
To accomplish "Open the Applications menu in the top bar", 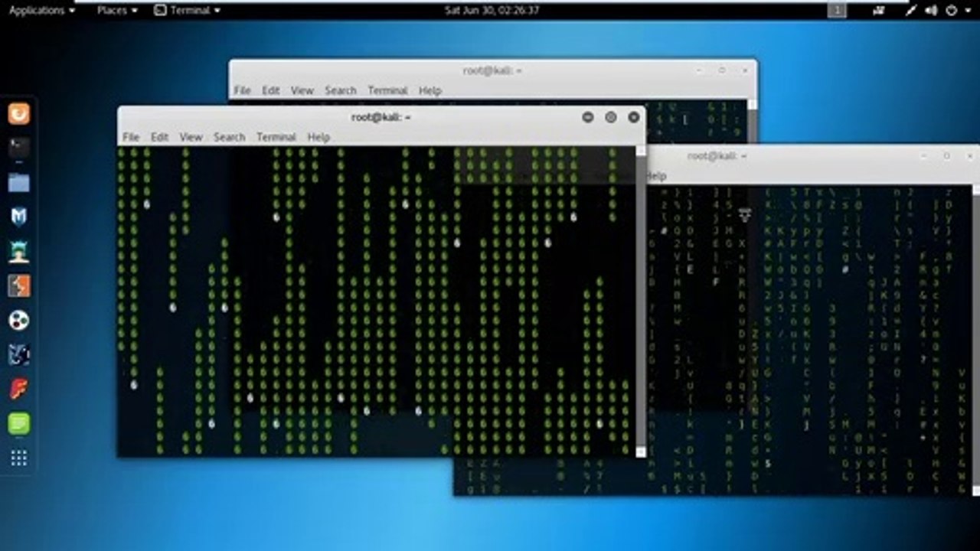I will (x=41, y=11).
